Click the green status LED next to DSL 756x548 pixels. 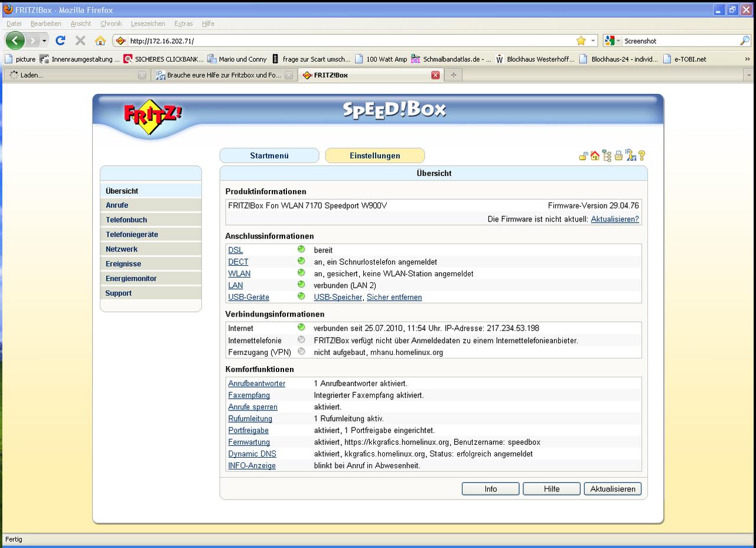click(301, 249)
